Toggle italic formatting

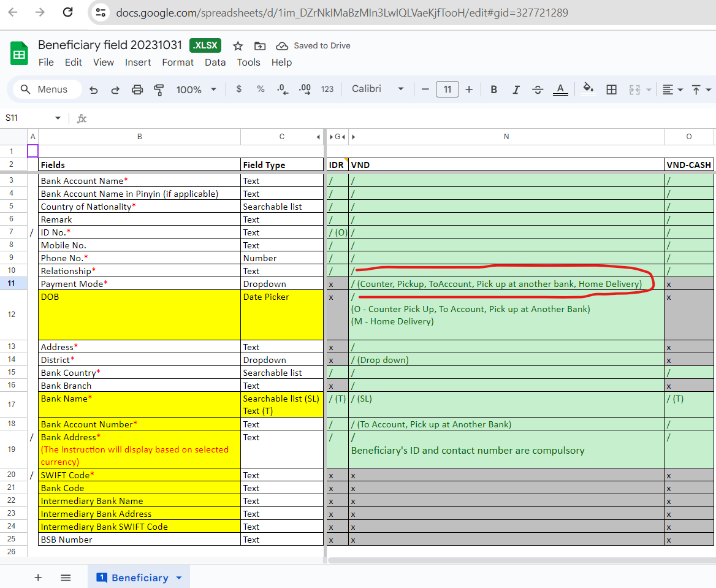pos(516,90)
